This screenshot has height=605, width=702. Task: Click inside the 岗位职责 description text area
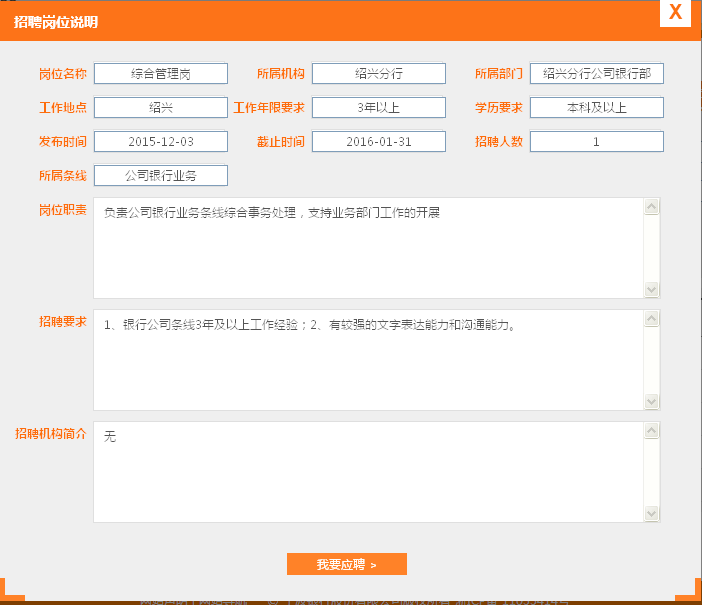tap(368, 248)
